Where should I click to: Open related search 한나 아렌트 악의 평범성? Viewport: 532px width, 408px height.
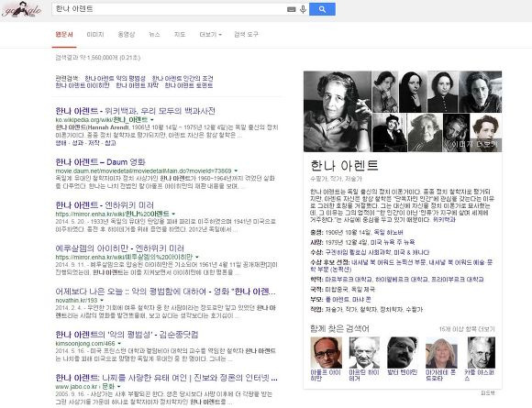coord(115,78)
